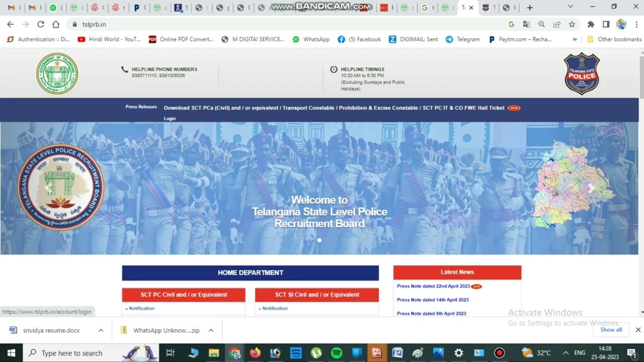
Task: Open Paytm.com Recharge bookmark
Action: (x=520, y=39)
